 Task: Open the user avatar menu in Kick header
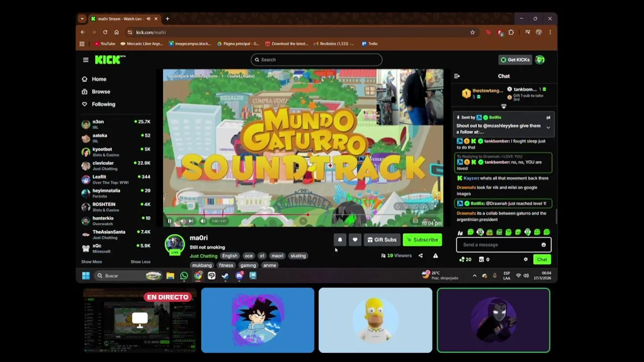[540, 59]
